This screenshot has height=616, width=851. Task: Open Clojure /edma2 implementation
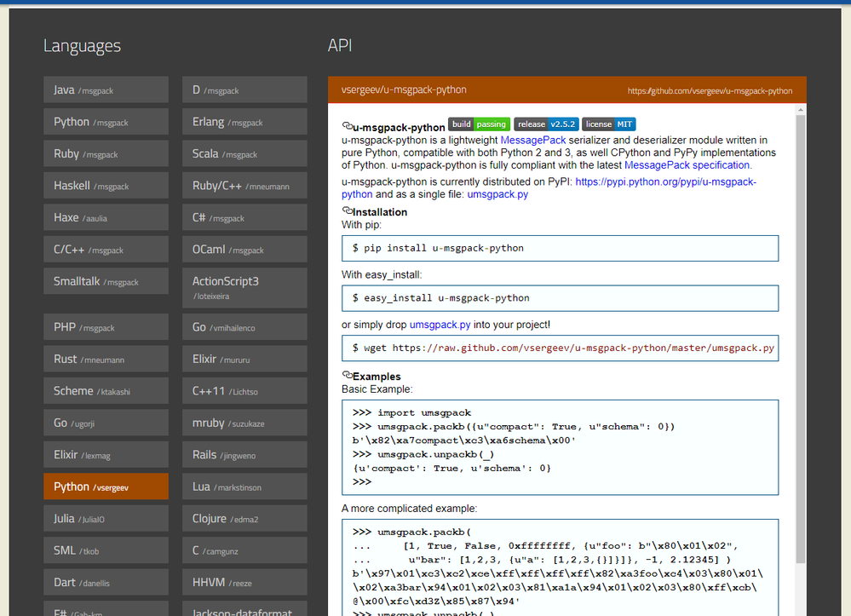pos(244,518)
